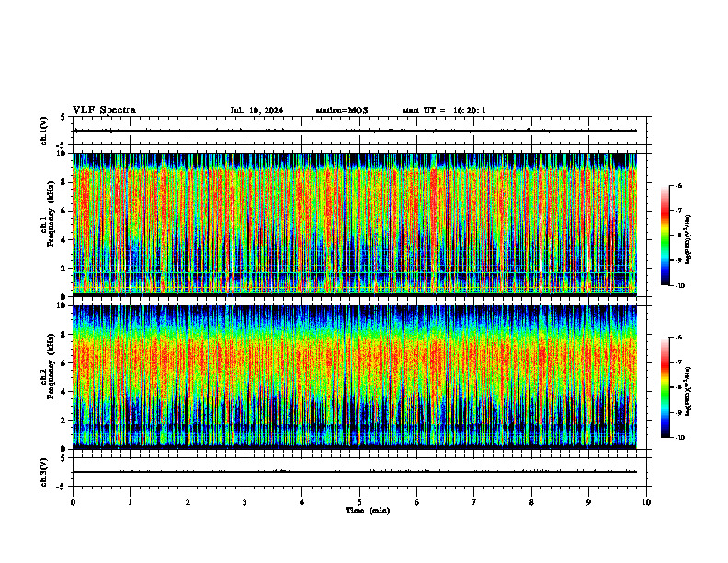
Task: Click the "6" kHz tick on ch.2 axis
Action: click(x=64, y=363)
